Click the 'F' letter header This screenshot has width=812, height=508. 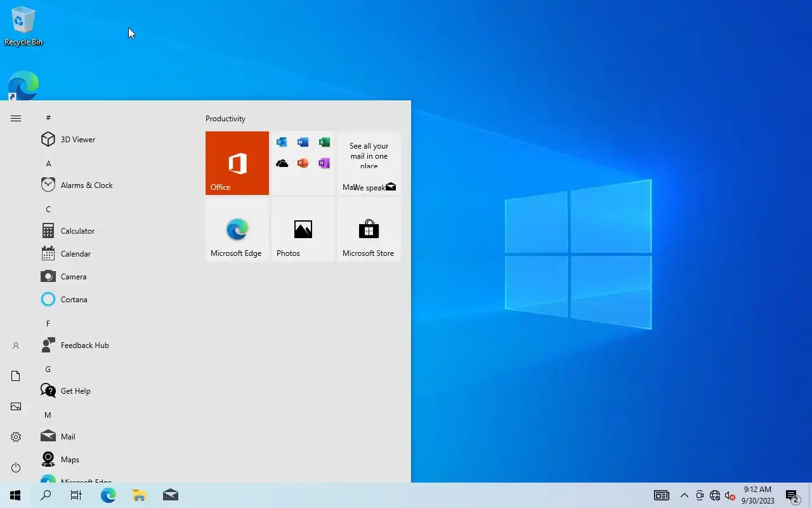(x=48, y=323)
